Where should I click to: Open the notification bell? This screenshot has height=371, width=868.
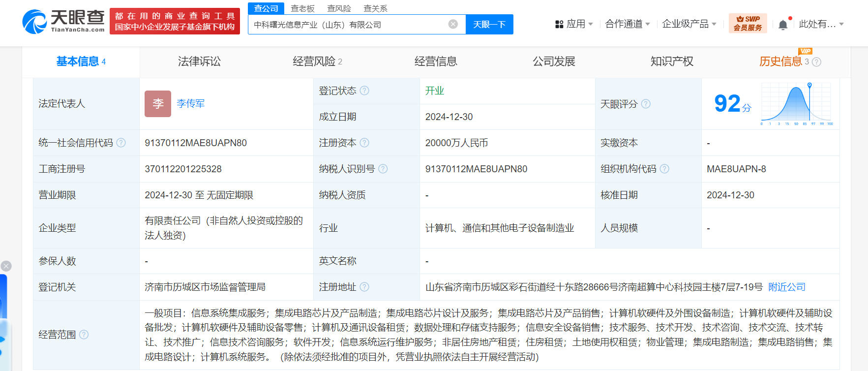(x=783, y=25)
